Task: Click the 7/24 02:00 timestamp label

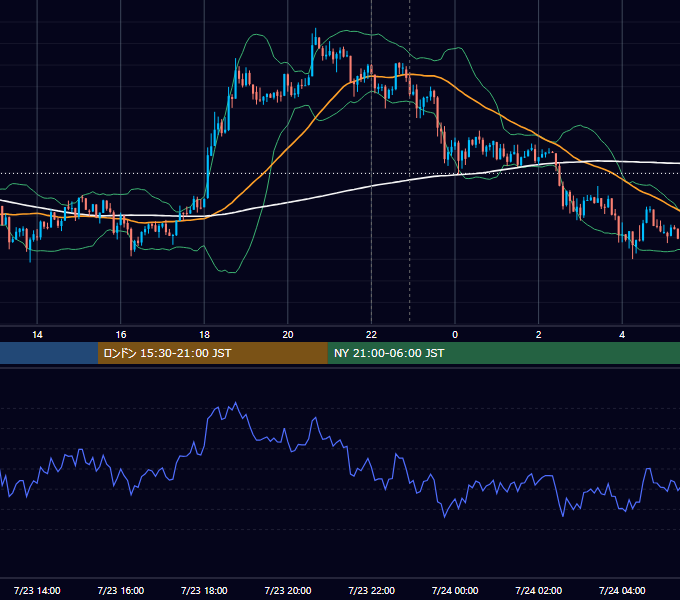Action: (539, 590)
